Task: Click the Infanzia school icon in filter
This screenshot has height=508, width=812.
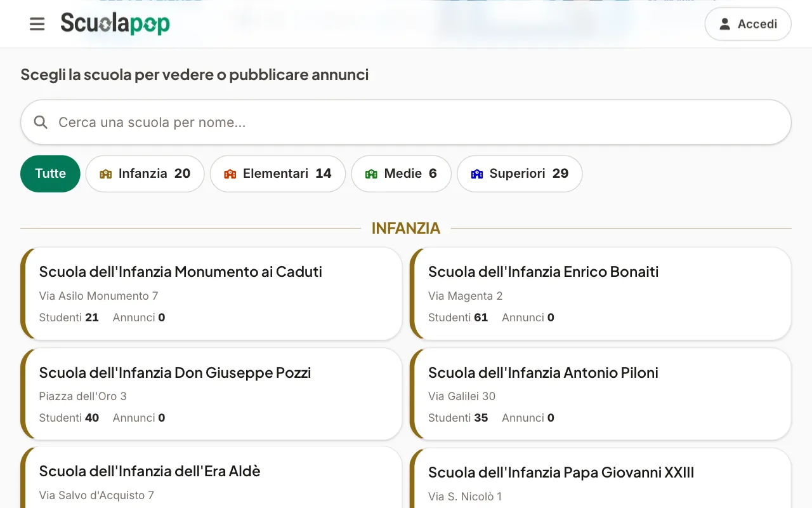Action: point(106,174)
